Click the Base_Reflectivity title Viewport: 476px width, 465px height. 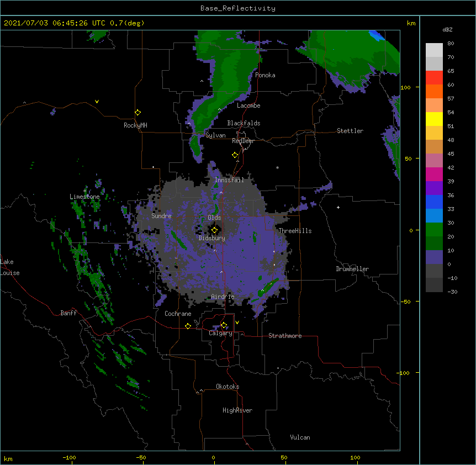pos(238,8)
